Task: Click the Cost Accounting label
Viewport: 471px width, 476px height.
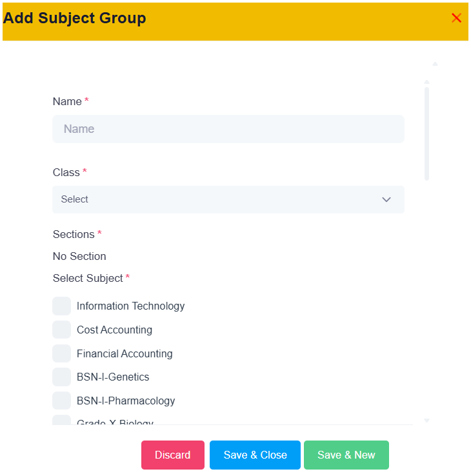Action: 114,330
